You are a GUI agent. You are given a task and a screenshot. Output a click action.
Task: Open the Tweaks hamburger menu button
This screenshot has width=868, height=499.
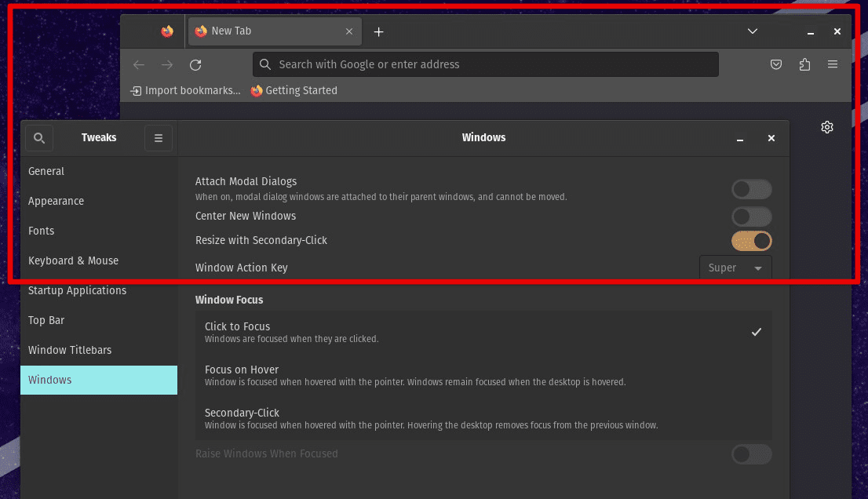pyautogui.click(x=158, y=138)
